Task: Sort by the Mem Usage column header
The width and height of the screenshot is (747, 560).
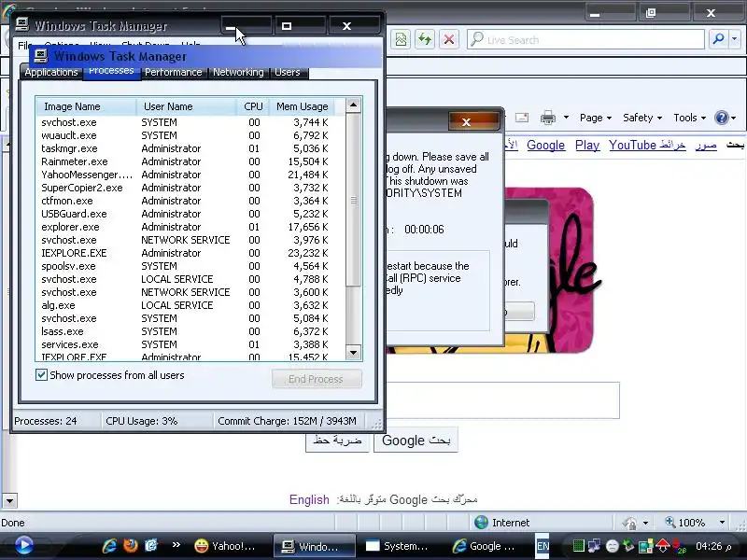Action: click(x=302, y=106)
